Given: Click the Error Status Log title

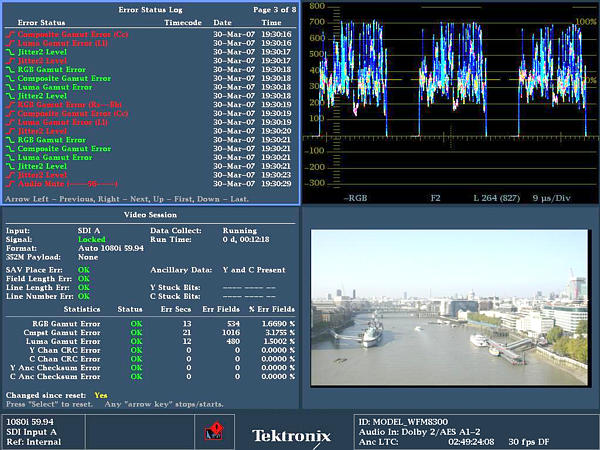Looking at the screenshot, I should tap(151, 9).
